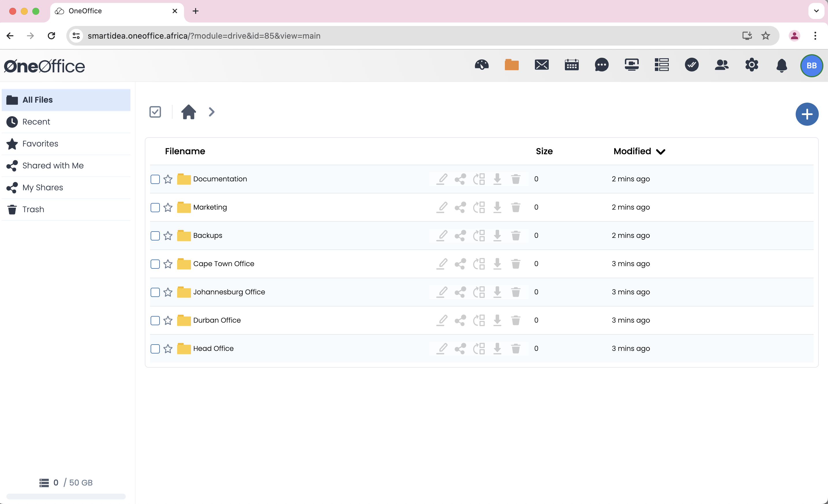The image size is (828, 504).
Task: Move or copy the Documentation folder
Action: pos(479,179)
